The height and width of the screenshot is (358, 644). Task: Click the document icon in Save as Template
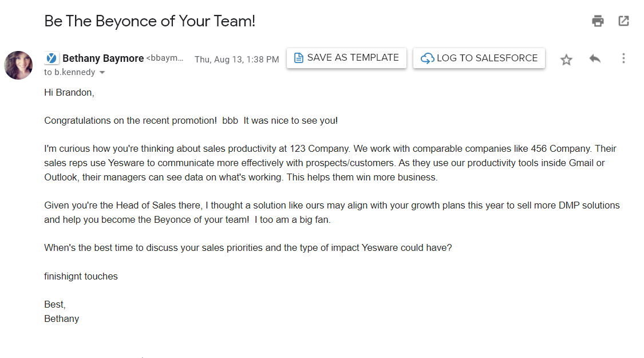[298, 58]
